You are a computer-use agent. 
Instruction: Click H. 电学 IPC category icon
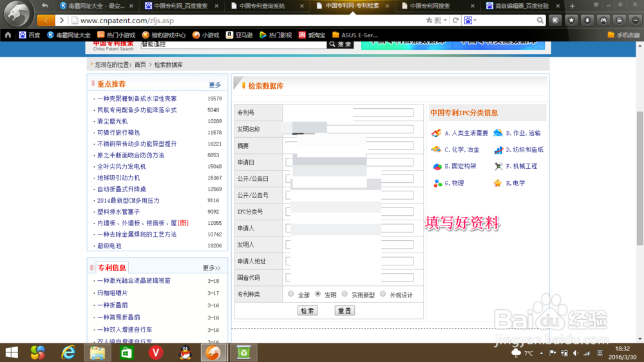[498, 183]
